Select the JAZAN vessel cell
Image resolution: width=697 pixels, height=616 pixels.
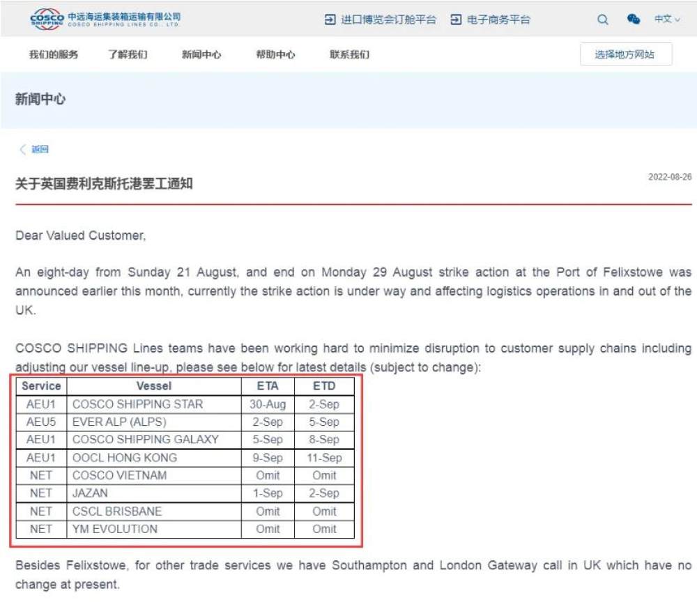pos(154,493)
